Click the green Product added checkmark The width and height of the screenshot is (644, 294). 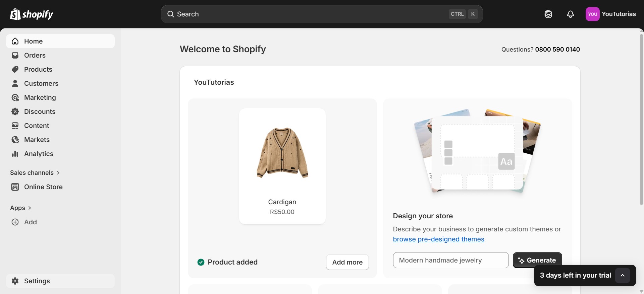coord(201,262)
